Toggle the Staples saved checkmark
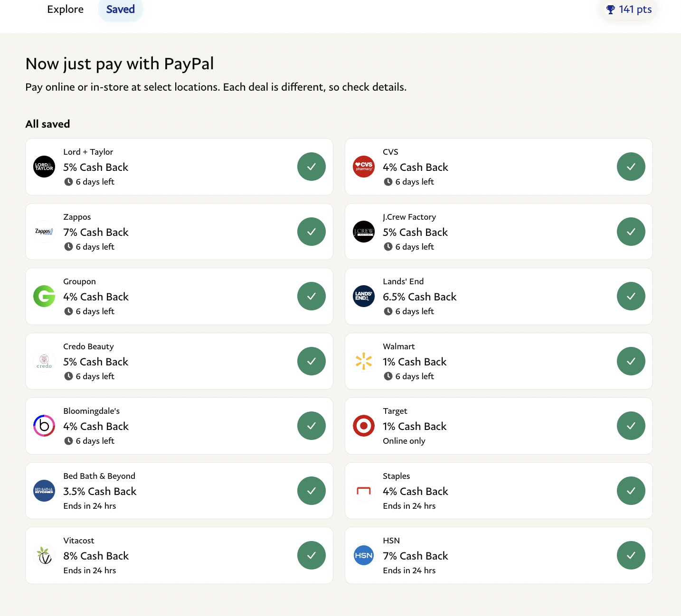 [631, 491]
